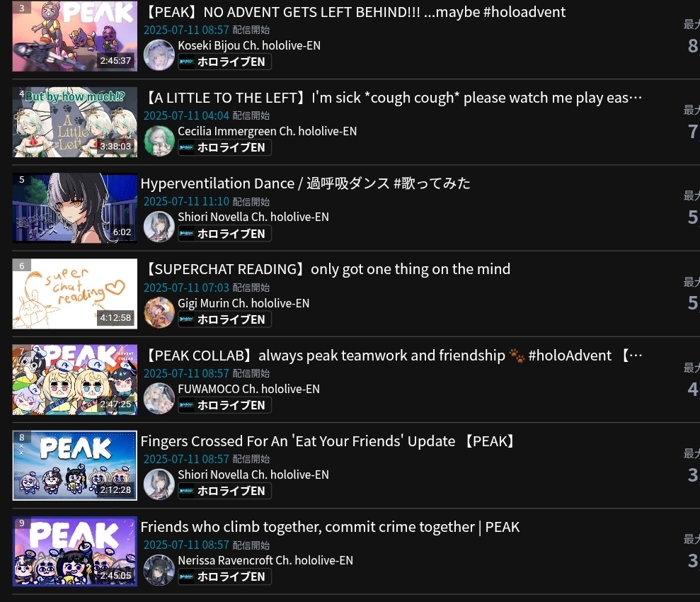Open the Hyperventilation Dance video thumbnail
The height and width of the screenshot is (602, 700).
pos(74,208)
